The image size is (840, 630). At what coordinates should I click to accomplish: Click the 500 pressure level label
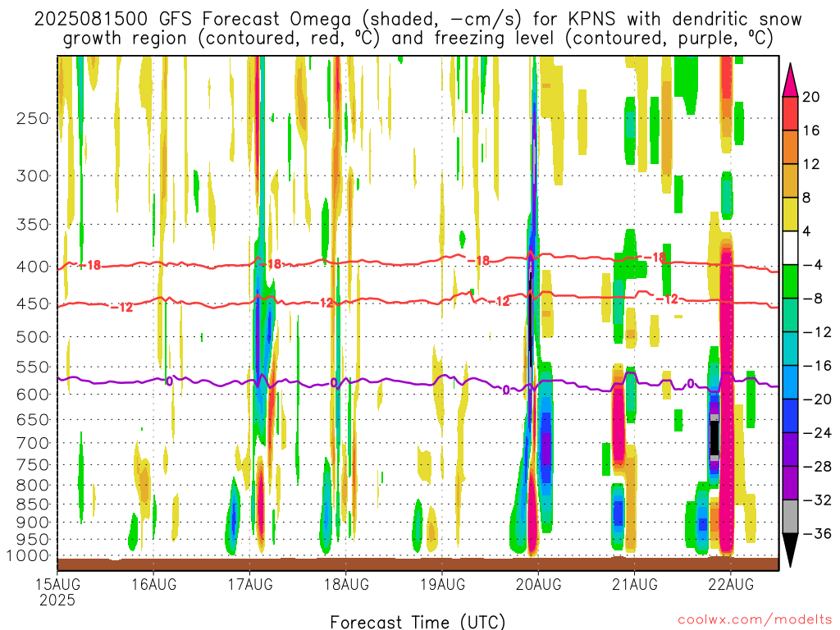[33, 337]
